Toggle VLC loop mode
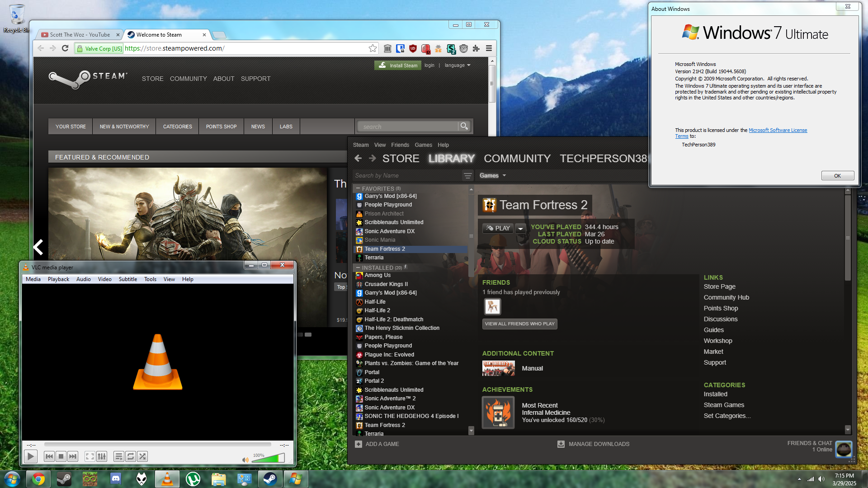 131,456
